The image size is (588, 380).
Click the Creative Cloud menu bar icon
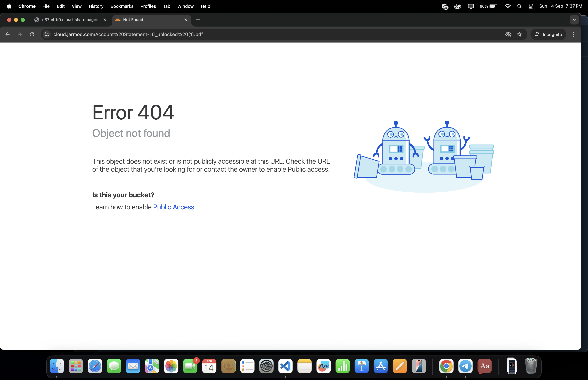click(458, 6)
